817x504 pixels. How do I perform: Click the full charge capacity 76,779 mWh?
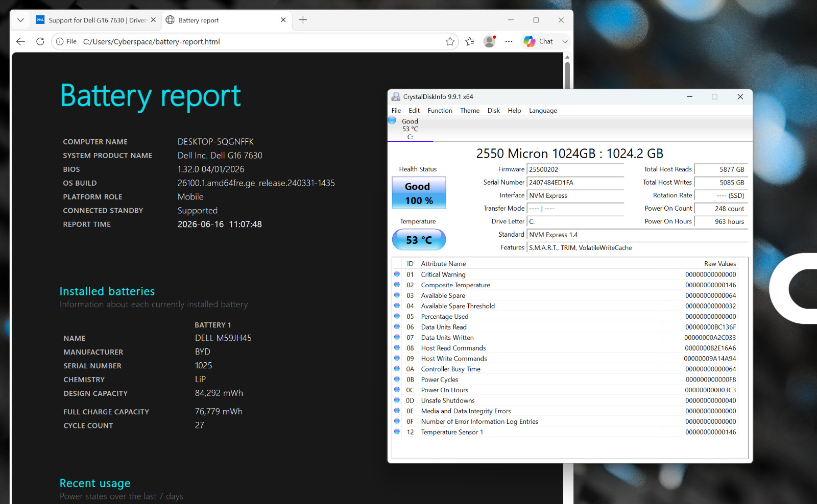coord(219,412)
